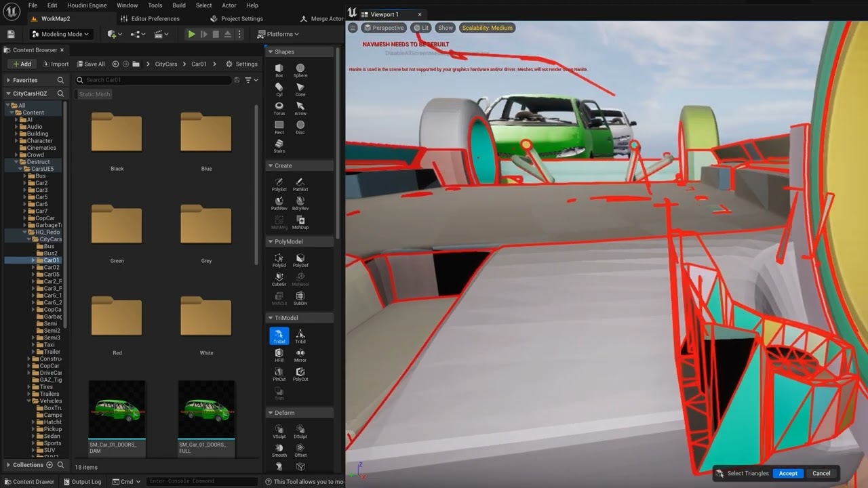
Task: Select the Offset deform tool
Action: tap(300, 450)
